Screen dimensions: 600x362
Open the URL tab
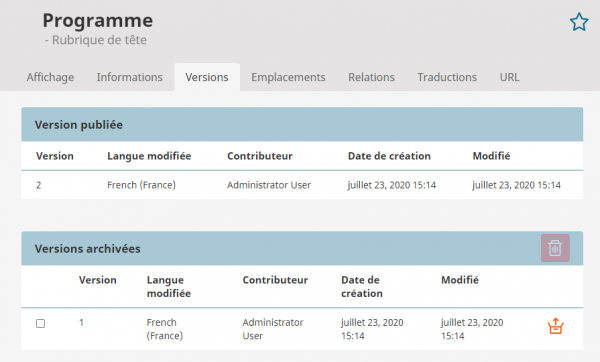(509, 77)
